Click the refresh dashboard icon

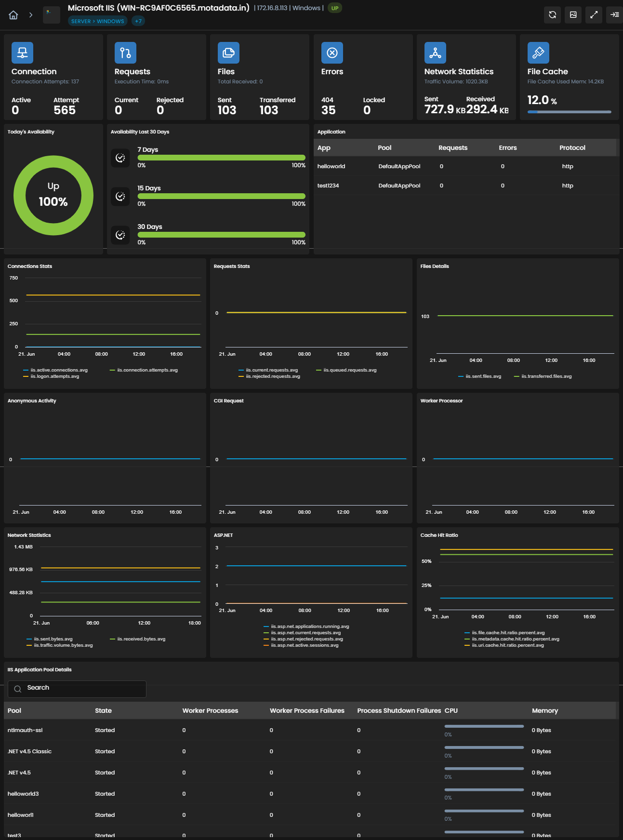(x=552, y=15)
